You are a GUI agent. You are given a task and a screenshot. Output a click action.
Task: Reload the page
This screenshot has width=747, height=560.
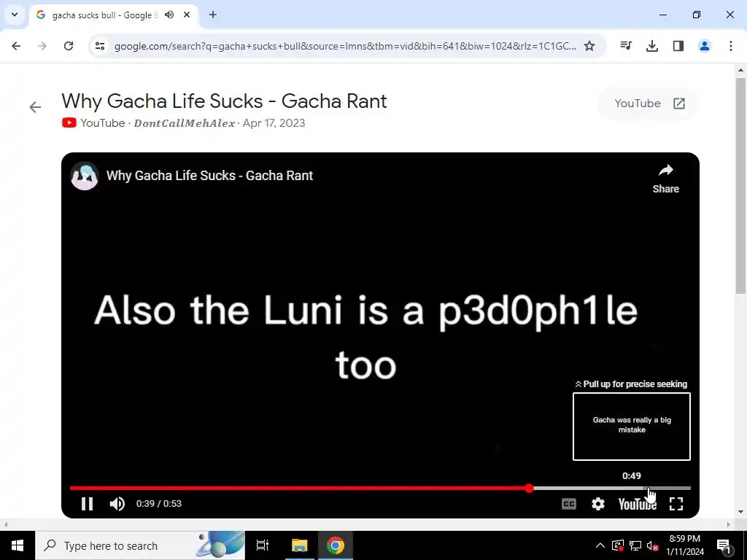(x=69, y=46)
